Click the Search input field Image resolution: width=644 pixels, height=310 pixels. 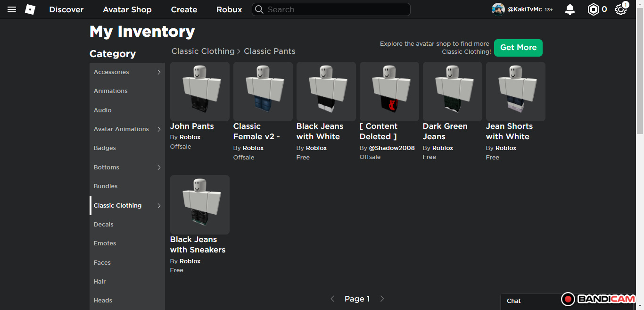coord(335,9)
